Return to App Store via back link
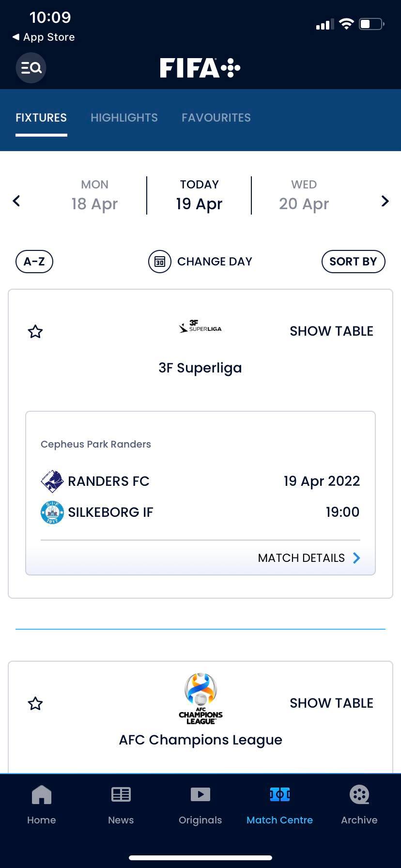 (x=44, y=37)
